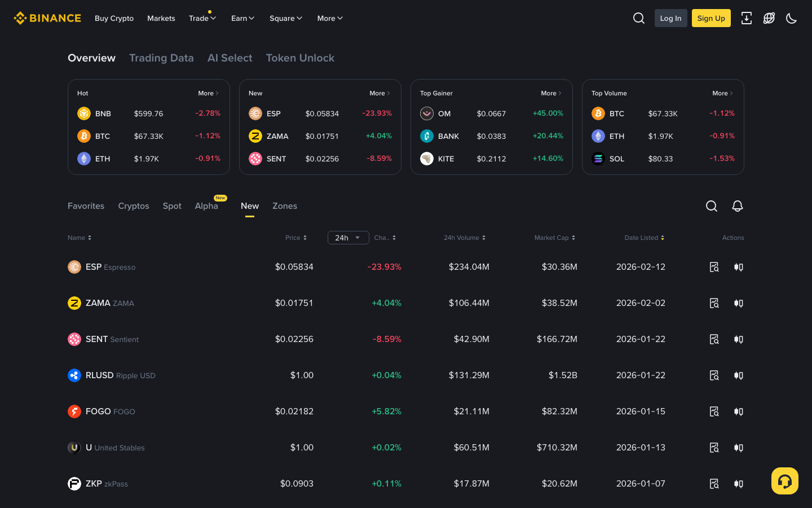This screenshot has height=508, width=812.
Task: Open the language and region globe icon
Action: click(769, 18)
